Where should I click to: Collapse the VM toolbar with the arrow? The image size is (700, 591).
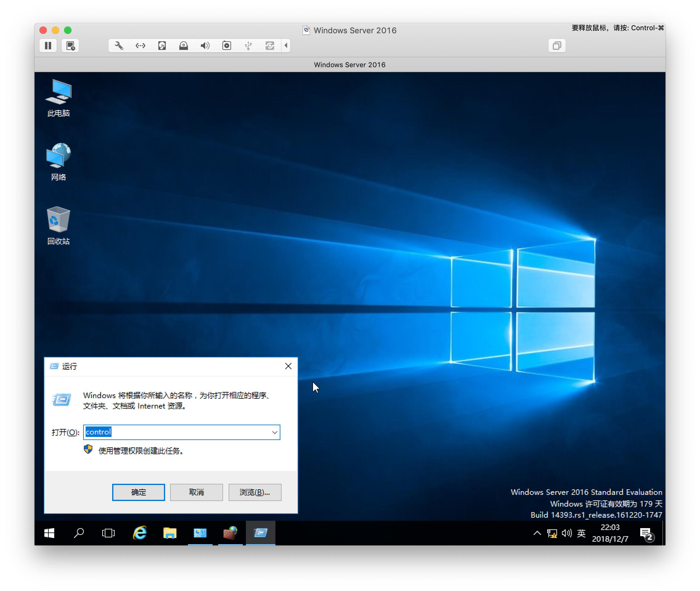(x=285, y=46)
